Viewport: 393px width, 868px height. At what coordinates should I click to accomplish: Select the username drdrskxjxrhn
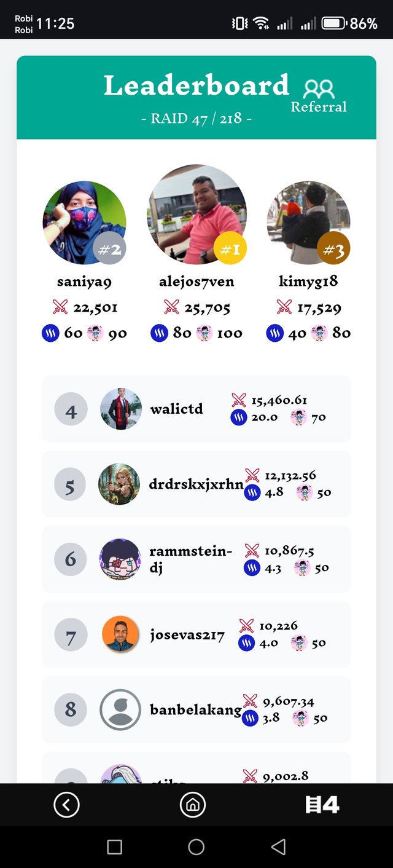click(x=196, y=484)
